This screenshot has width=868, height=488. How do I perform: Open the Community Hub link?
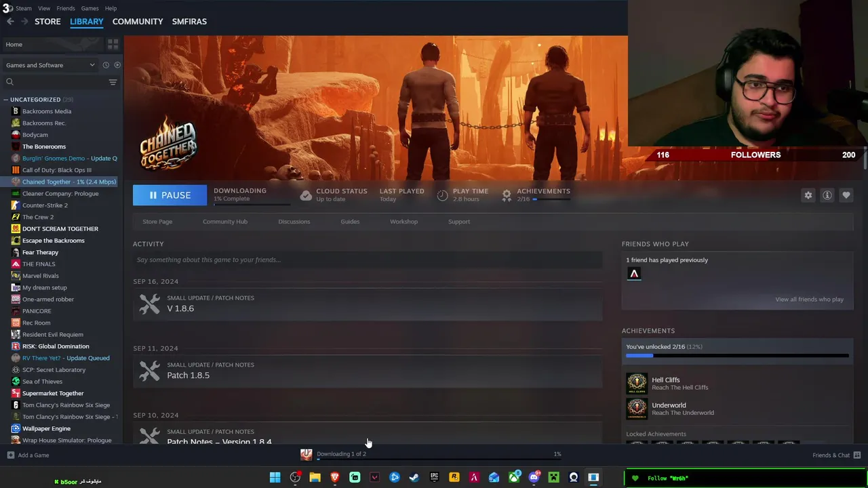pos(225,222)
